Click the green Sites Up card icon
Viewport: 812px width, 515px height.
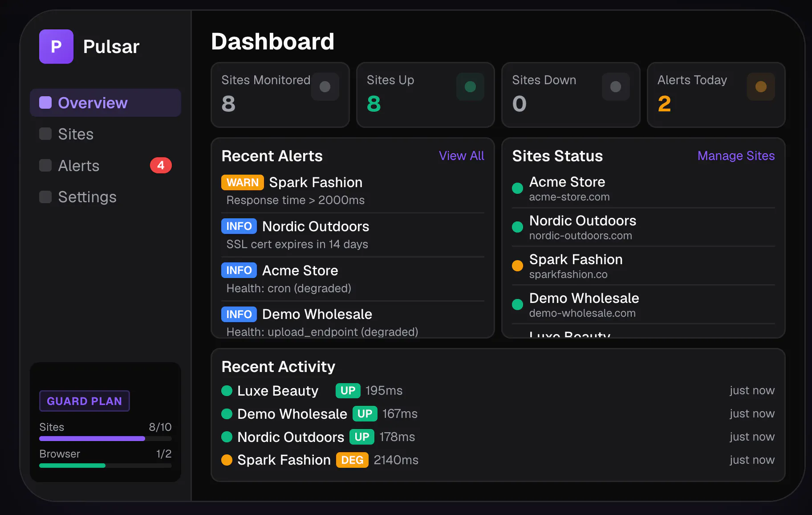(470, 86)
